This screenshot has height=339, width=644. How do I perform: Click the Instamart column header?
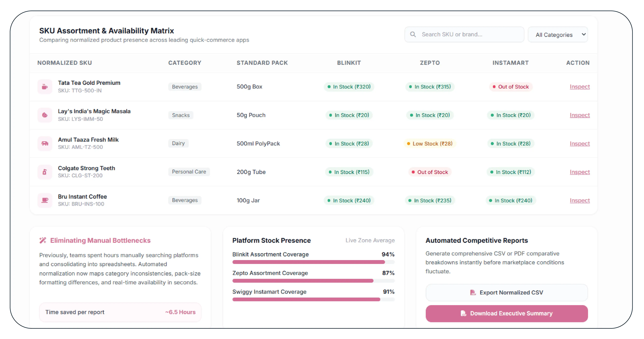pos(510,63)
